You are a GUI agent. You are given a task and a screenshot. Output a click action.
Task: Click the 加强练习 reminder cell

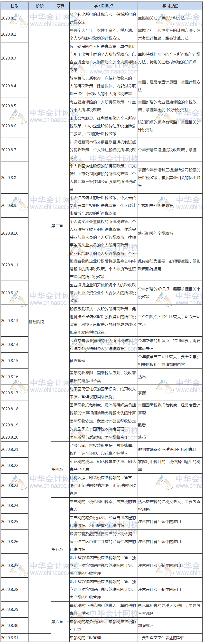(x=170, y=625)
